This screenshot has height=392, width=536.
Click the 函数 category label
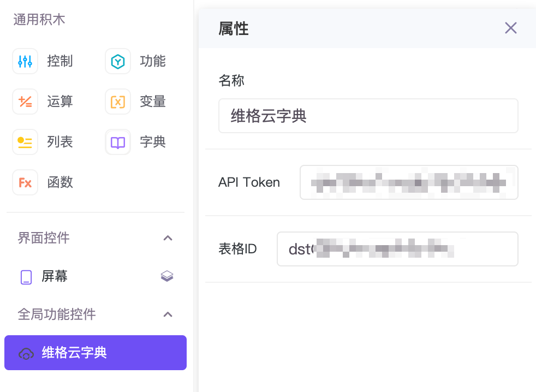(60, 182)
